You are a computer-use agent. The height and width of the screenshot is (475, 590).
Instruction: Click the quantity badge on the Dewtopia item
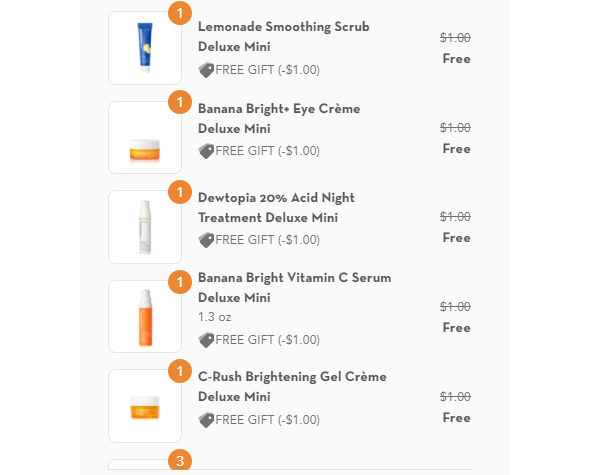click(x=180, y=192)
